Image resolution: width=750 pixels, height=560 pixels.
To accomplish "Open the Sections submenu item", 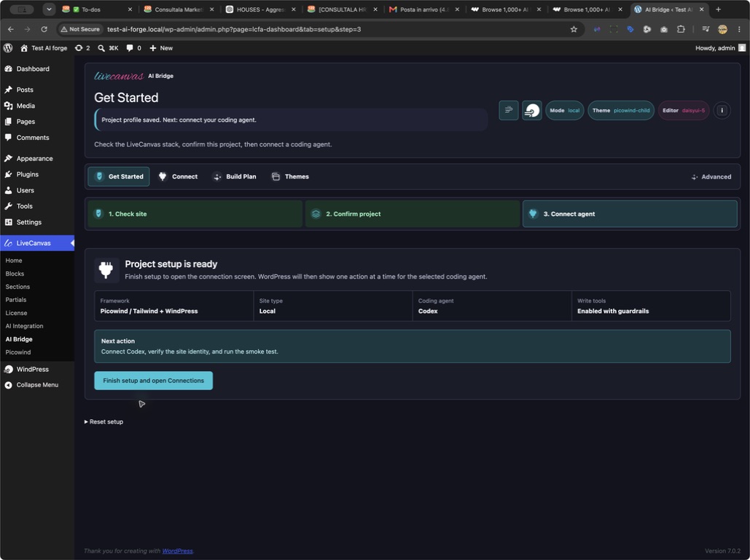I will point(17,287).
